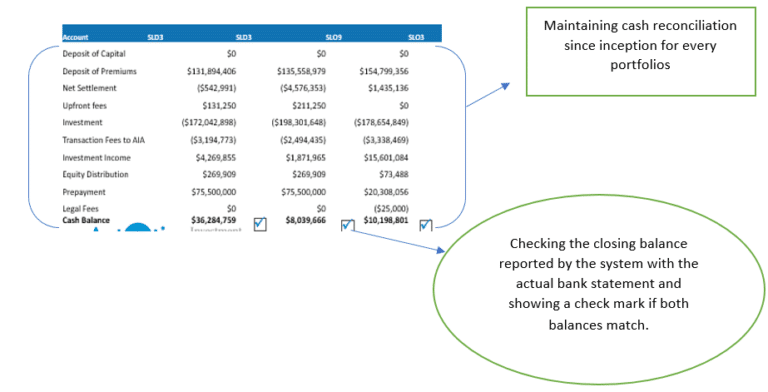Toggle the checkbox next to $8,039,666 balance
The image size is (768, 392).
pos(347,225)
